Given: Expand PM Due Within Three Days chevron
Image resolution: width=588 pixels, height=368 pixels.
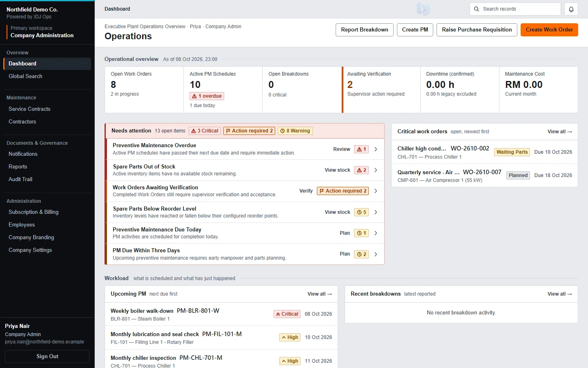Looking at the screenshot, I should [x=376, y=254].
